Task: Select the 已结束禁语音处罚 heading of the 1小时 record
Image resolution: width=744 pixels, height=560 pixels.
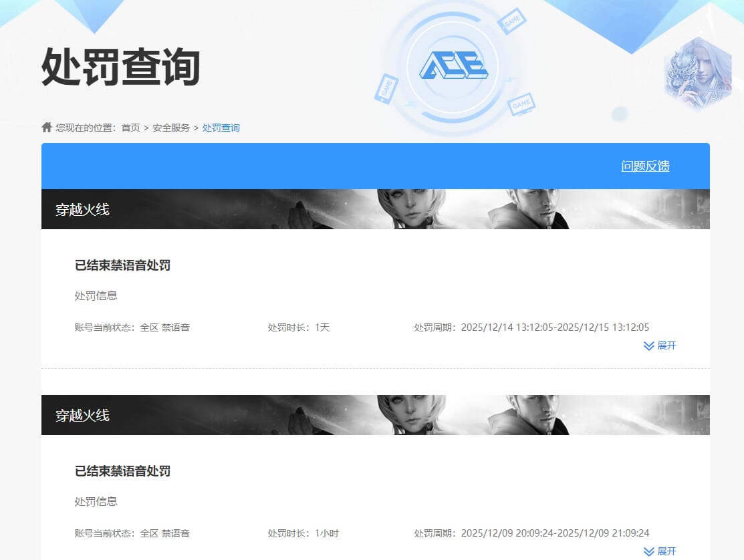Action: [122, 471]
